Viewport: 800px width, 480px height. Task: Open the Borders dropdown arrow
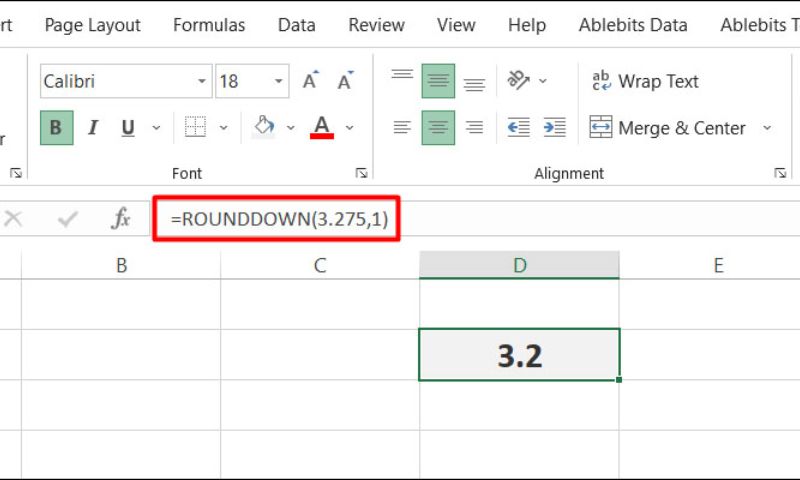[x=223, y=128]
